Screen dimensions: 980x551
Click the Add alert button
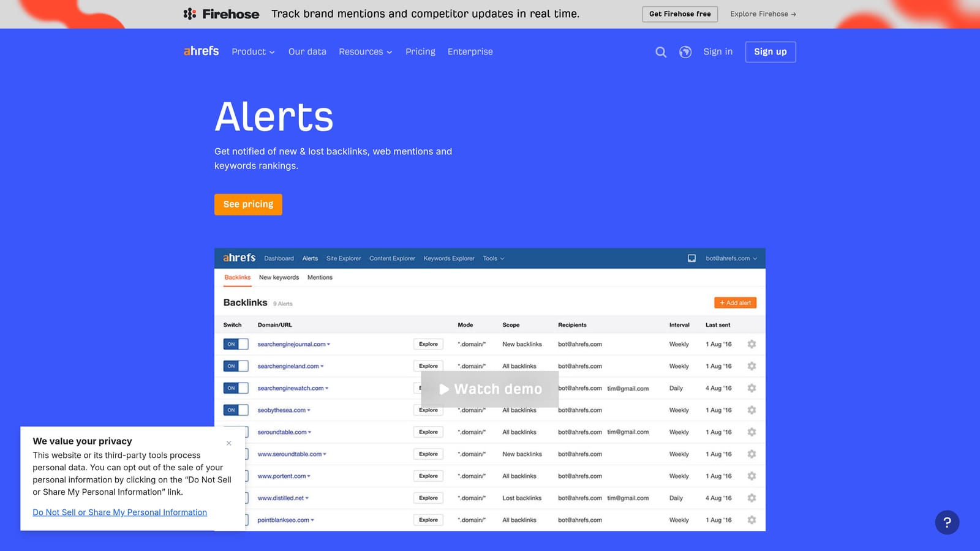(x=735, y=303)
